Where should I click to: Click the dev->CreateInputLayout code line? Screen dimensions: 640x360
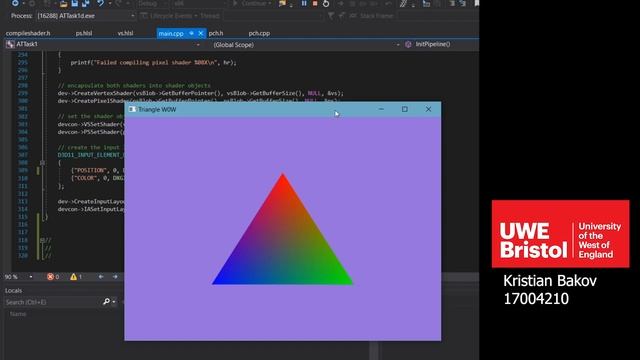tap(91, 201)
